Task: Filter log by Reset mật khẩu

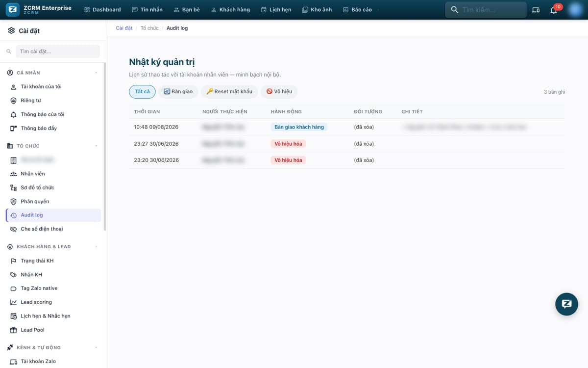Action: pos(229,92)
